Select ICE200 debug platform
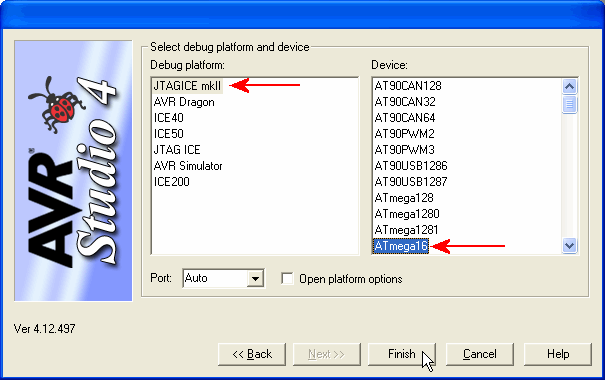The width and height of the screenshot is (605, 380). 172,182
